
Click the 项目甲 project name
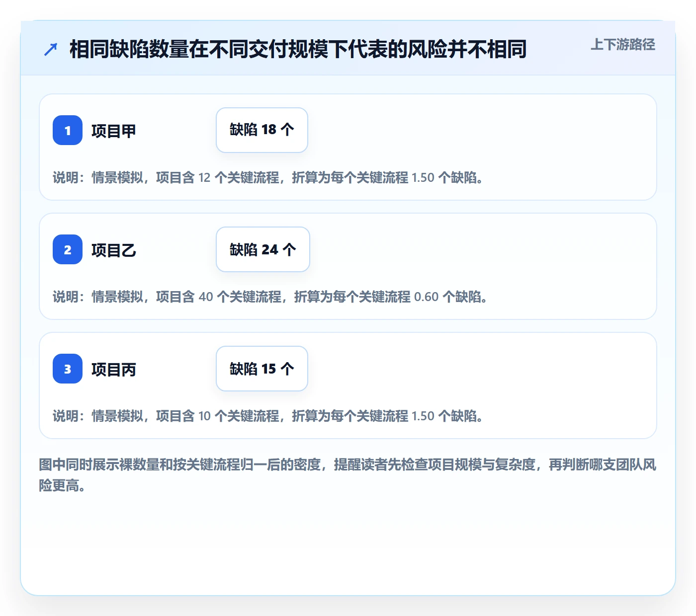click(x=114, y=131)
